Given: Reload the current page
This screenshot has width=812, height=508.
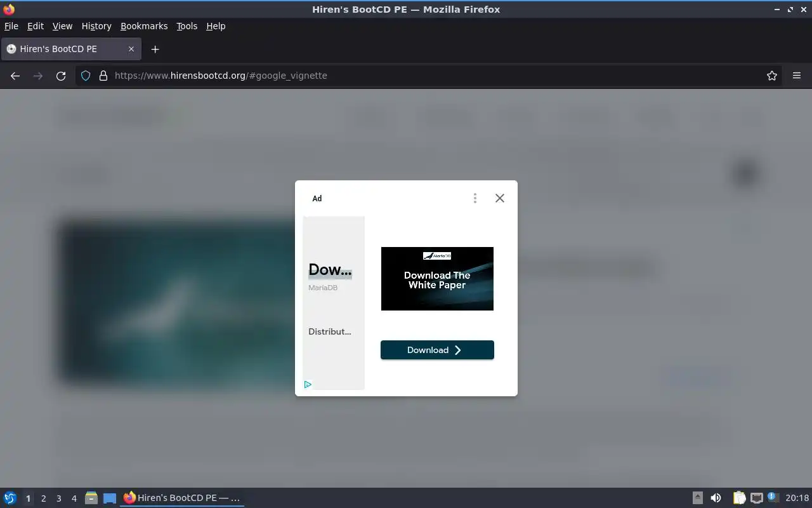Looking at the screenshot, I should click(x=61, y=76).
